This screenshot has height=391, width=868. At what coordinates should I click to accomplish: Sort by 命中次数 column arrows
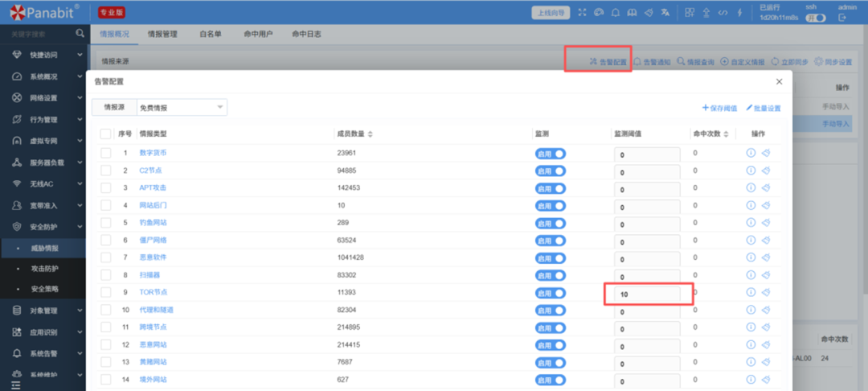pos(726,134)
